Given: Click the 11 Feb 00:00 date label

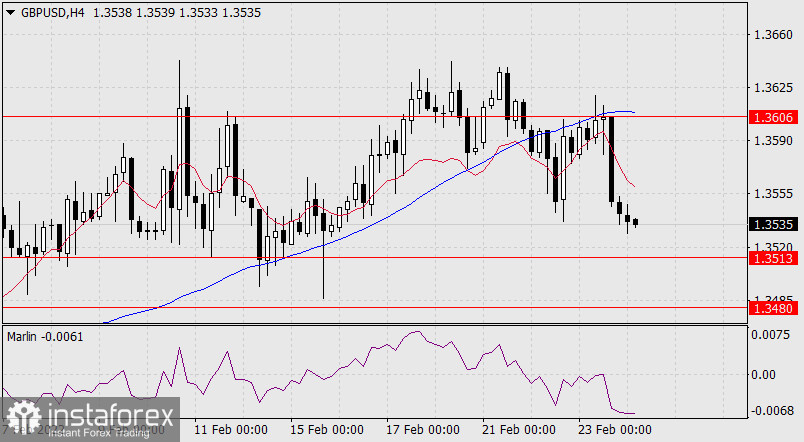Looking at the screenshot, I should pyautogui.click(x=231, y=431).
